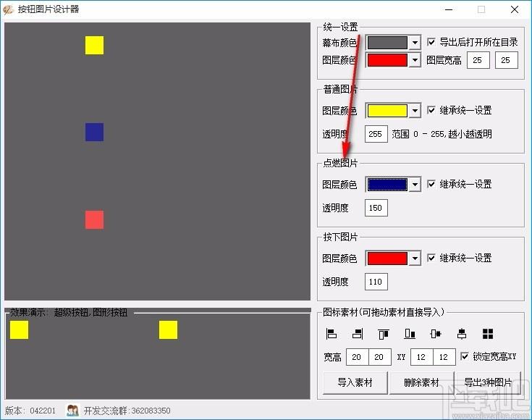The width and height of the screenshot is (532, 420).
Task: Toggle 导出后打开所在目录 checkbox
Action: [x=432, y=42]
